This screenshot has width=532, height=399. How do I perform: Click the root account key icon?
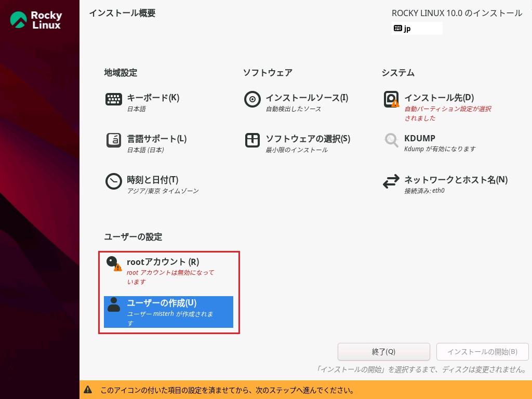point(113,263)
